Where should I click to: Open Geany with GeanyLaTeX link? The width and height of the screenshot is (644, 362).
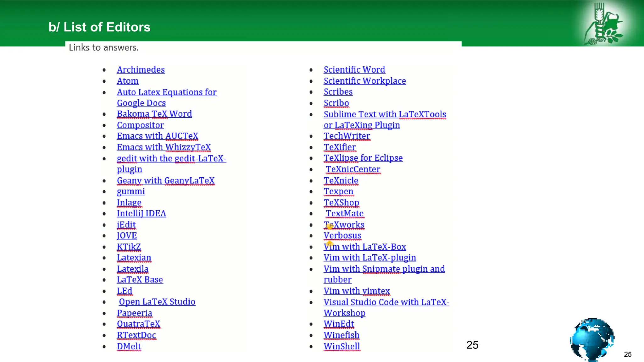[x=165, y=180]
